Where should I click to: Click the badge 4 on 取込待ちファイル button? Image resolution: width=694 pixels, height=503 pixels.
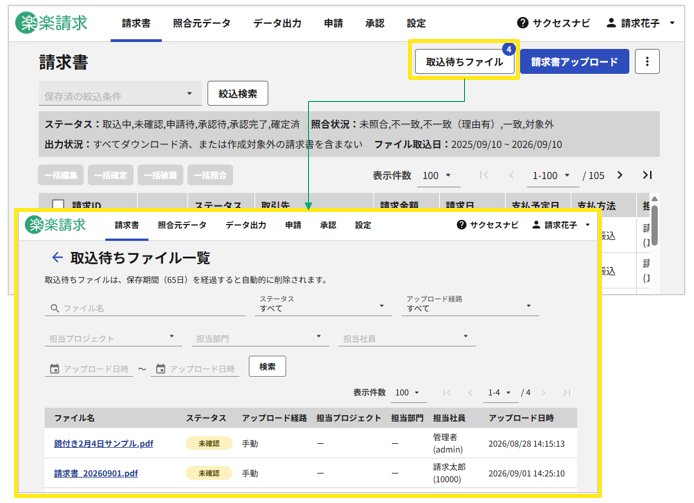click(x=509, y=49)
